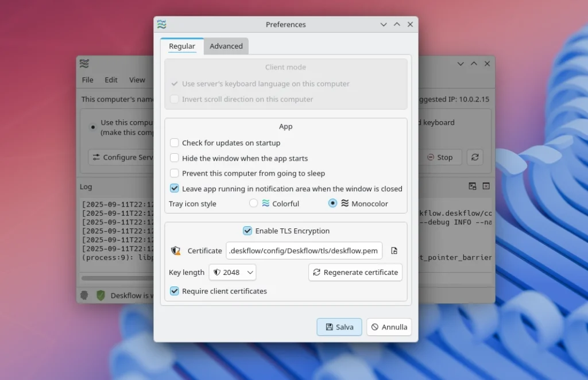The image size is (588, 380).
Task: Click Annulla to cancel changes
Action: point(389,327)
